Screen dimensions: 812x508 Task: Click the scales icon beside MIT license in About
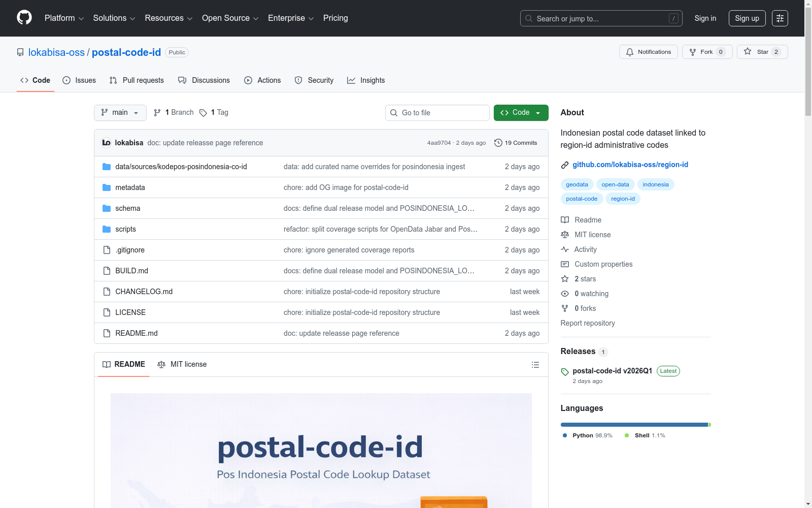tap(565, 235)
